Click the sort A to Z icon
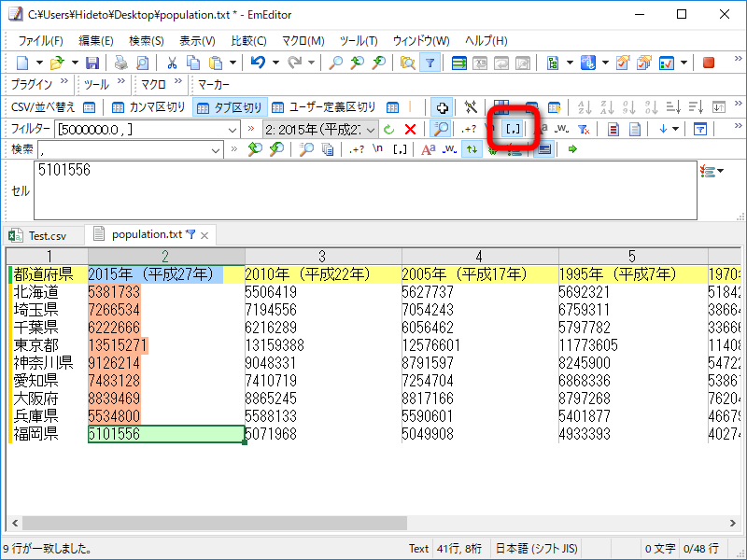 click(x=585, y=107)
